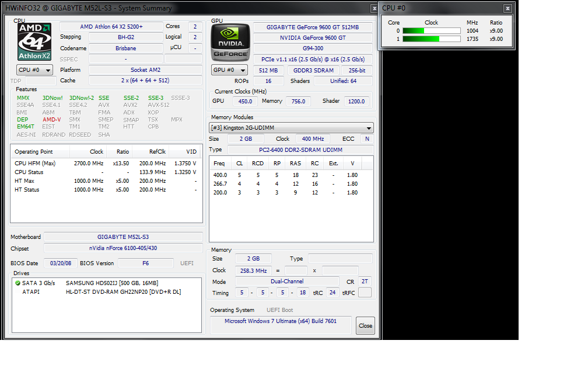
Task: Click the AMD Athlon 64 X2 logo
Action: [34, 41]
